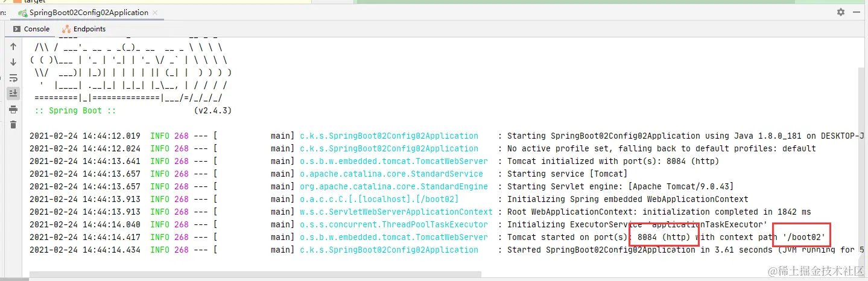The image size is (868, 281).
Task: Click the ':: Spring Boot ::' banner text
Action: (75, 111)
